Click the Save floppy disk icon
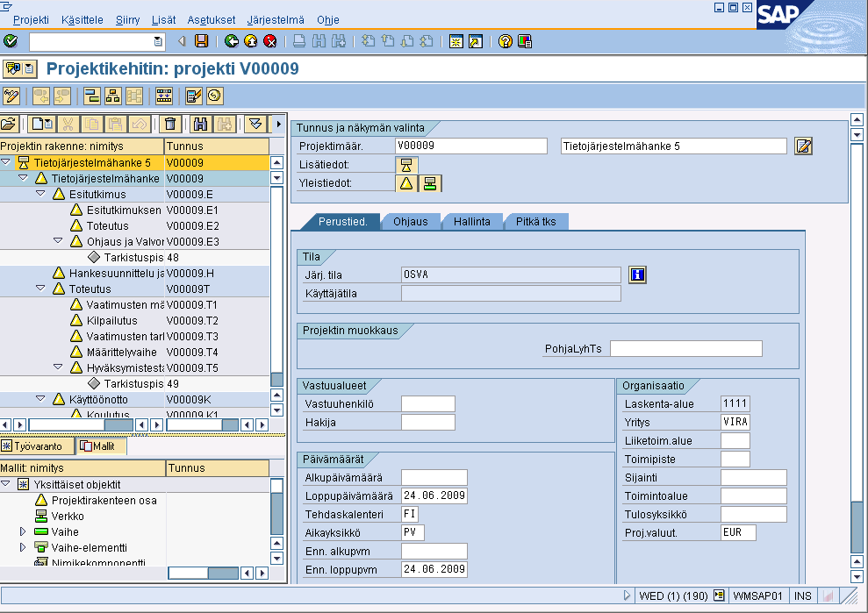Screen dimensions: 868x613 click(x=202, y=41)
